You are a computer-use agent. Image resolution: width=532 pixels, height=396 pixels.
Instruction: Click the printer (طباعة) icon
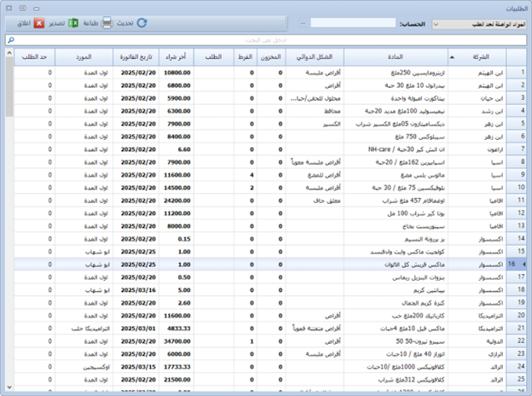point(107,23)
